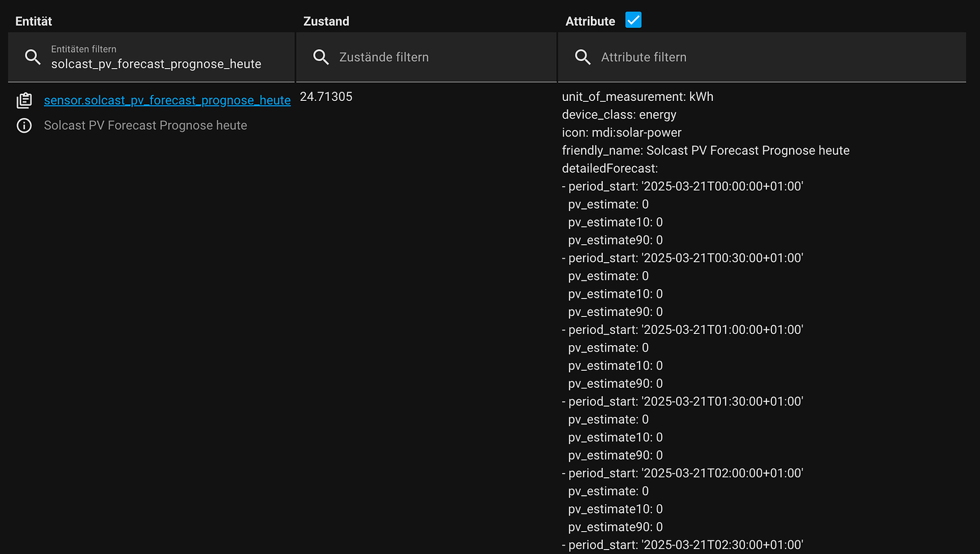Click the Zustand column header
This screenshot has height=554, width=980.
tap(326, 21)
